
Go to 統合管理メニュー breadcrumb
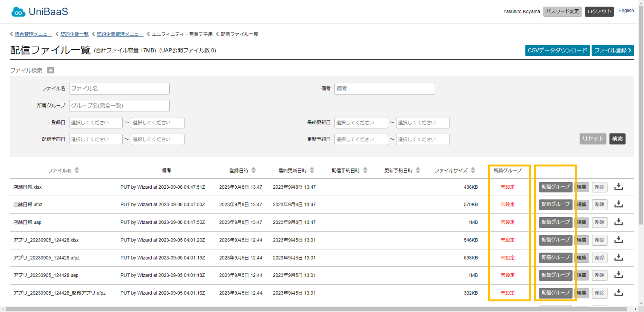click(x=33, y=34)
